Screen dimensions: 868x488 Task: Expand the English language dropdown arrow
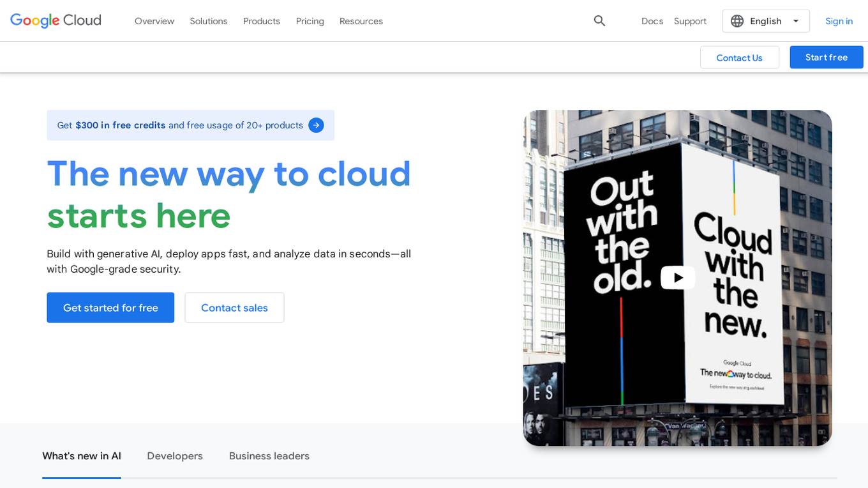[x=796, y=21]
